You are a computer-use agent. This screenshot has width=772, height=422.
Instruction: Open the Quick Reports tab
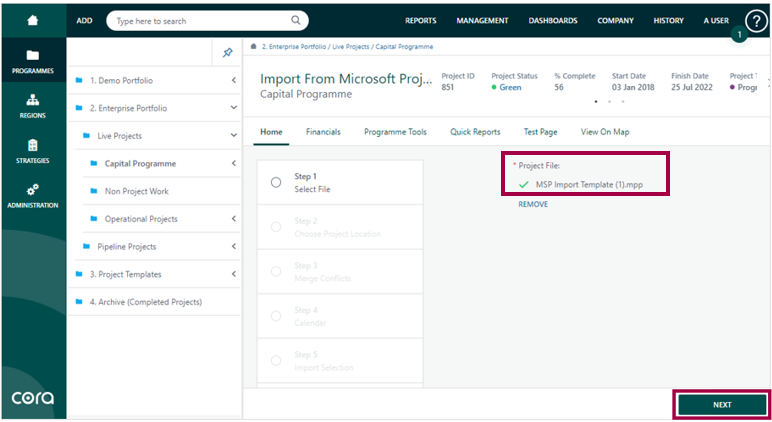[x=475, y=132]
